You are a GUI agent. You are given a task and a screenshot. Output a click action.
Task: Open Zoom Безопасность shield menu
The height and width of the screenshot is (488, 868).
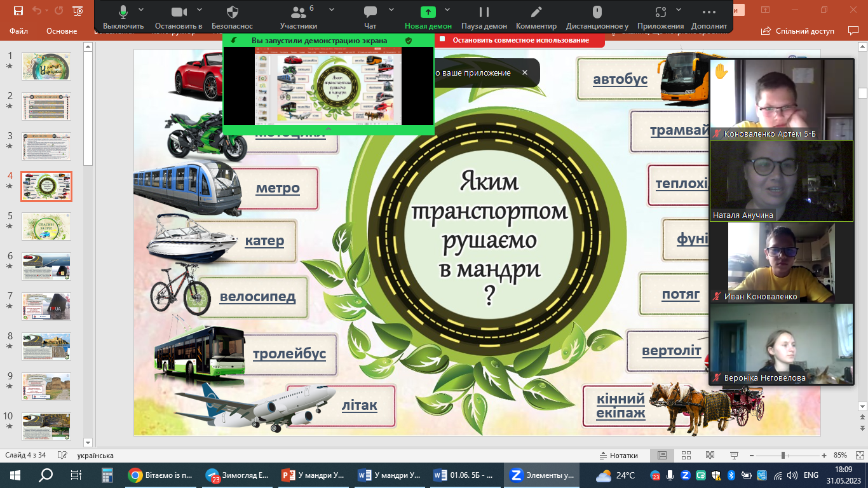pos(233,17)
